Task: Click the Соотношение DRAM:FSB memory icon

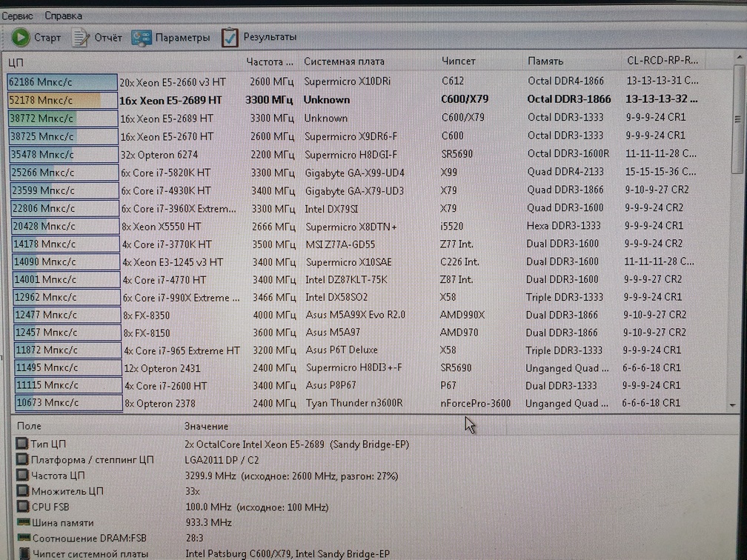Action: click(24, 538)
